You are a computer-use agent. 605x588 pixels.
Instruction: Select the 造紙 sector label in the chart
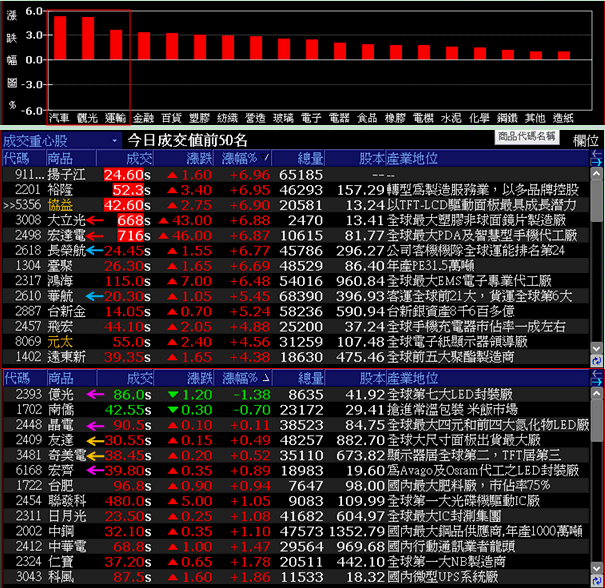[x=563, y=118]
